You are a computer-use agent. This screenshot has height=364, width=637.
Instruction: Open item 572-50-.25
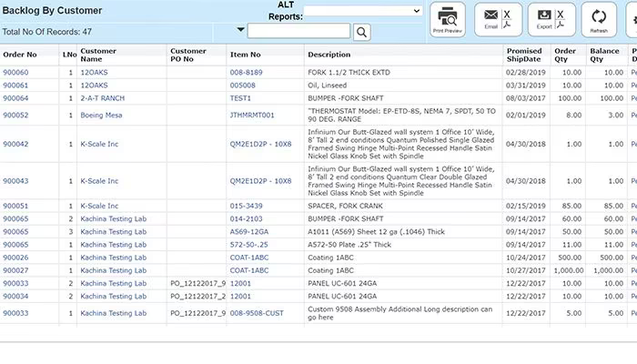pos(249,245)
